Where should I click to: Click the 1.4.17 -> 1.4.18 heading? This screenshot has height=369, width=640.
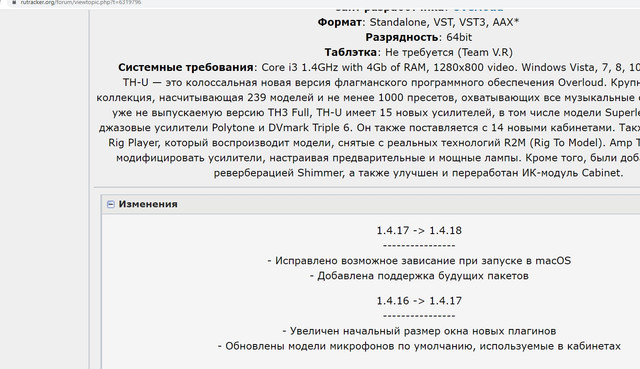point(419,231)
